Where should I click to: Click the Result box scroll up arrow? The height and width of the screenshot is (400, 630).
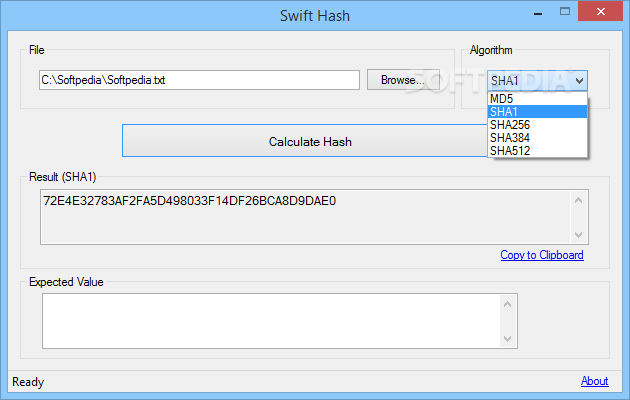coord(579,200)
